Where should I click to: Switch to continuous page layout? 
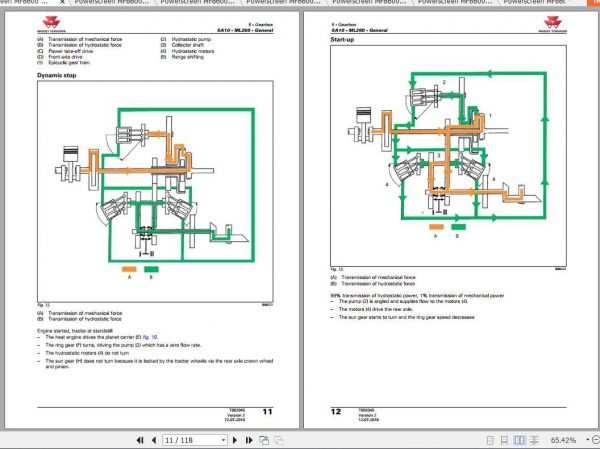(504, 440)
